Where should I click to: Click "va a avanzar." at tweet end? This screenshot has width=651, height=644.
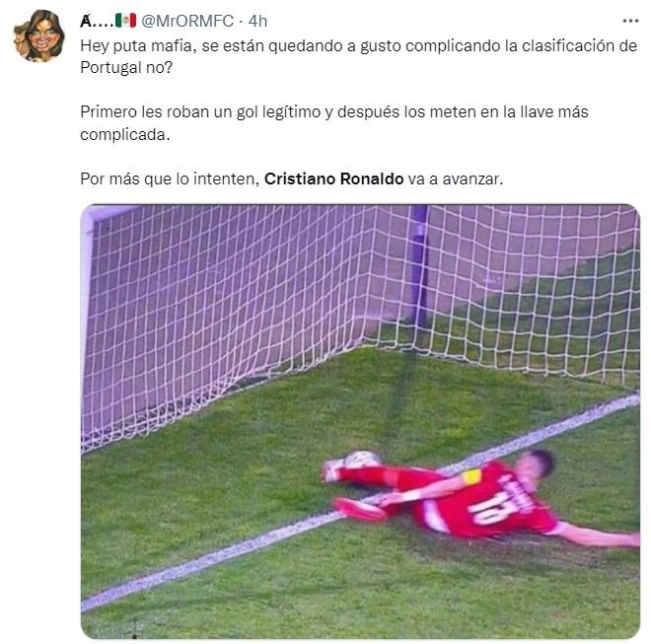coord(456,179)
